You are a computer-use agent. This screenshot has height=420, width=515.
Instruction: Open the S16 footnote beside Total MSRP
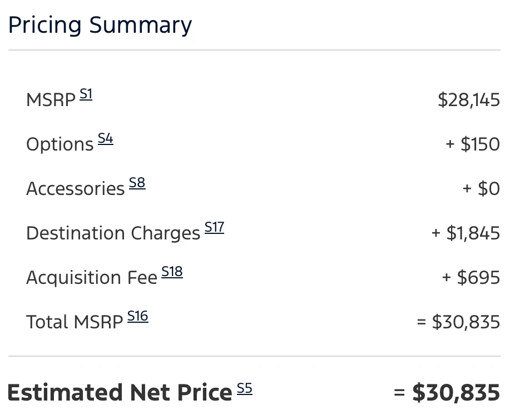[137, 316]
